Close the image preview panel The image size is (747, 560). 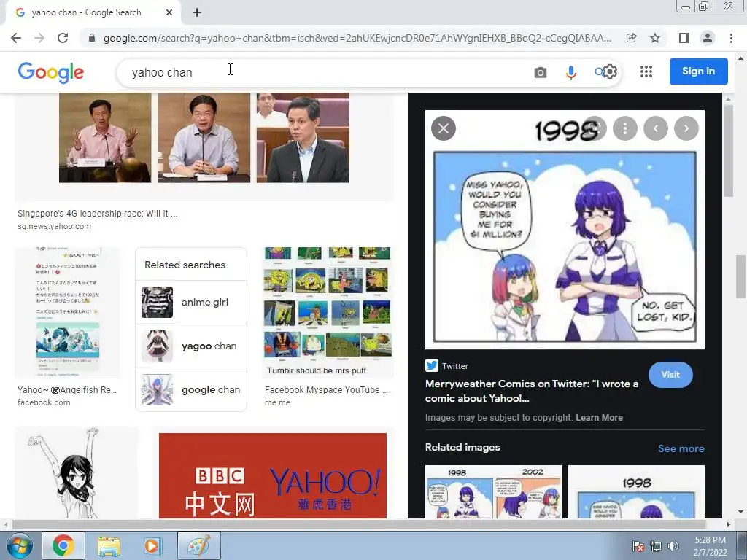coord(444,128)
